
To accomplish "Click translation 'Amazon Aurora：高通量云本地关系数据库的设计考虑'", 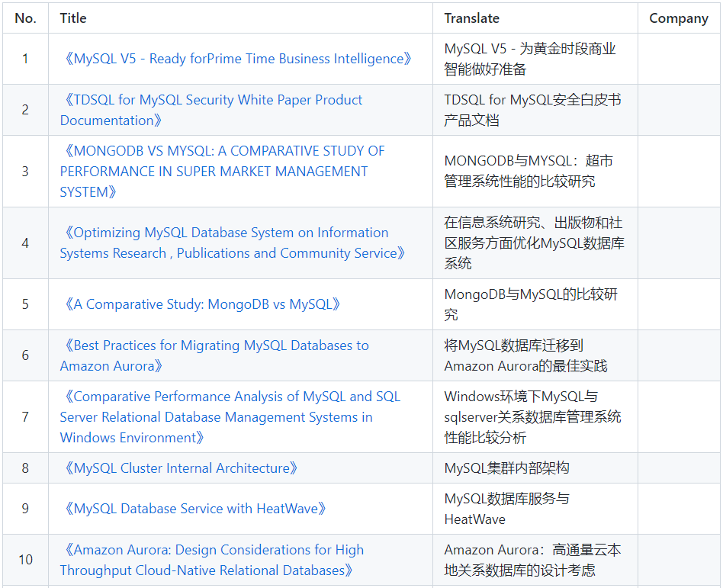I will [x=532, y=560].
